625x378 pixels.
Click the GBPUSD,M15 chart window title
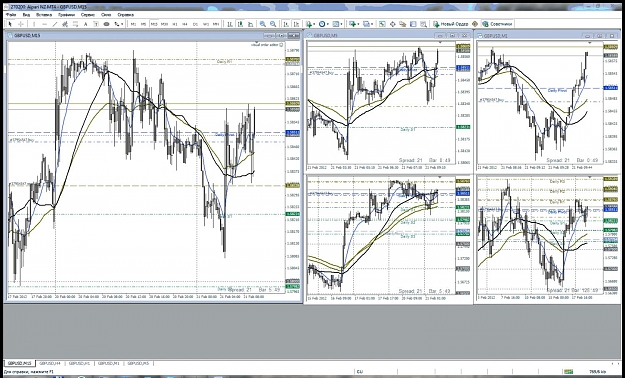[27, 35]
